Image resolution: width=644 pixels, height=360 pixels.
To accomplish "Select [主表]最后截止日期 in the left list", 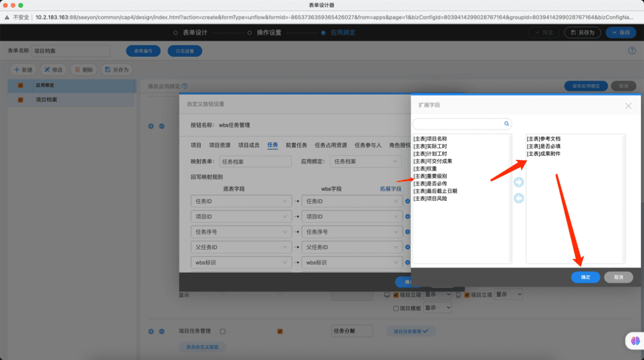I will pos(435,191).
